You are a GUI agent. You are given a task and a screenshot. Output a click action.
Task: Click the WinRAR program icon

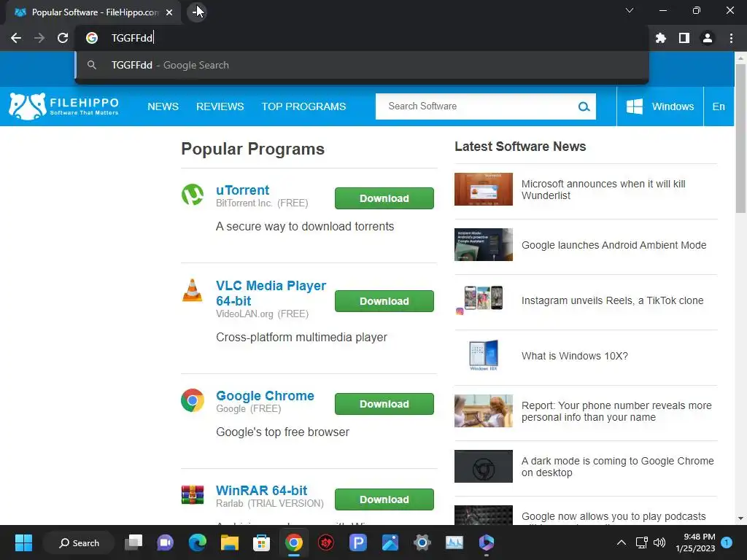193,495
